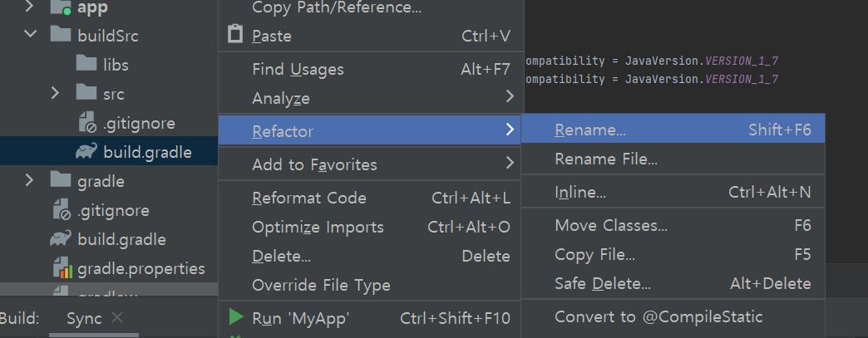The image size is (868, 338).
Task: Open the Add to Favorites submenu arrow
Action: [x=510, y=163]
